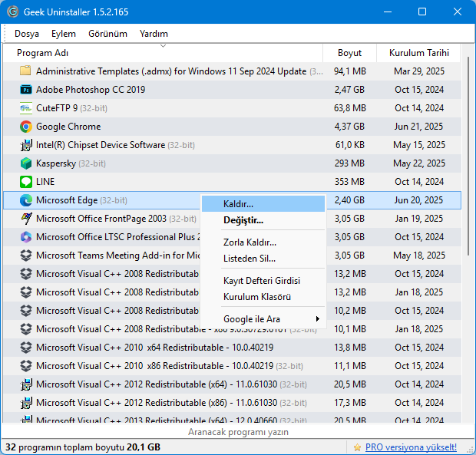Click the 2,40 GB size of Microsoft Edge
The width and height of the screenshot is (476, 455).
(350, 200)
